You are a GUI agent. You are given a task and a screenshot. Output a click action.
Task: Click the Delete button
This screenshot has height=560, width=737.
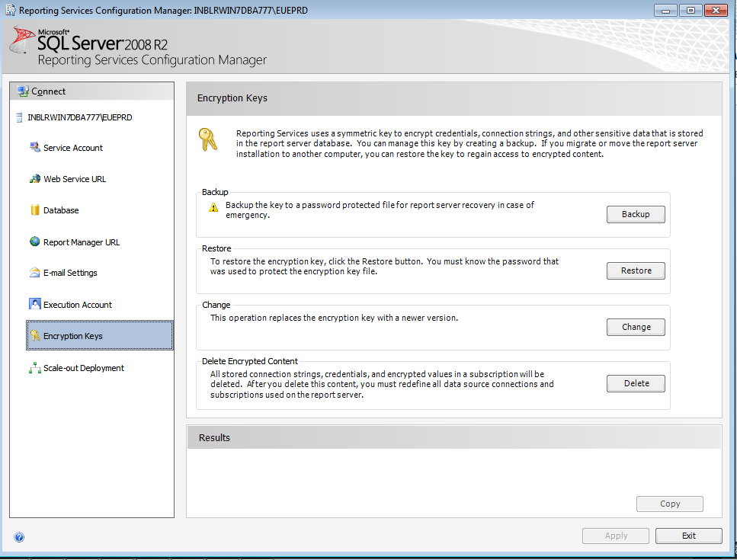[x=636, y=383]
